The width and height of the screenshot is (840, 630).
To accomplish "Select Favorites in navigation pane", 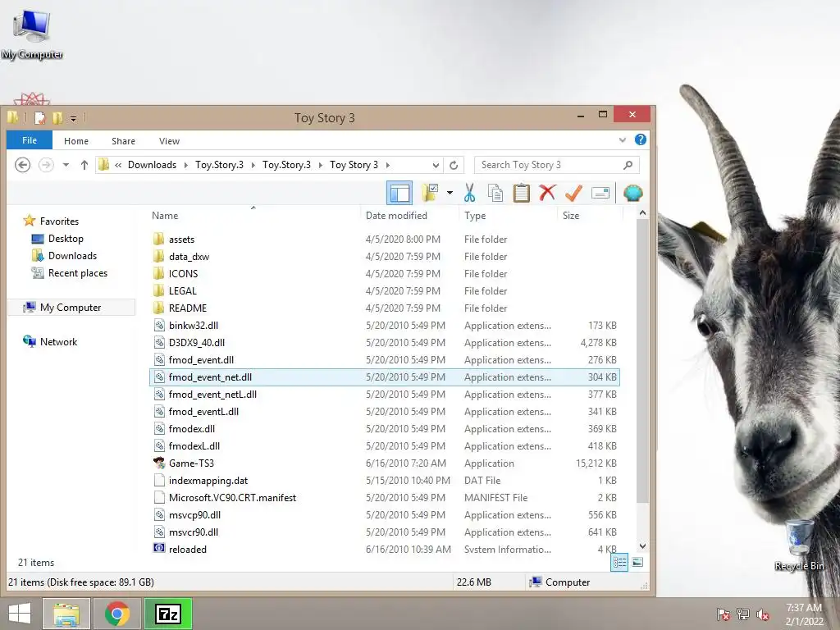I will tap(59, 221).
